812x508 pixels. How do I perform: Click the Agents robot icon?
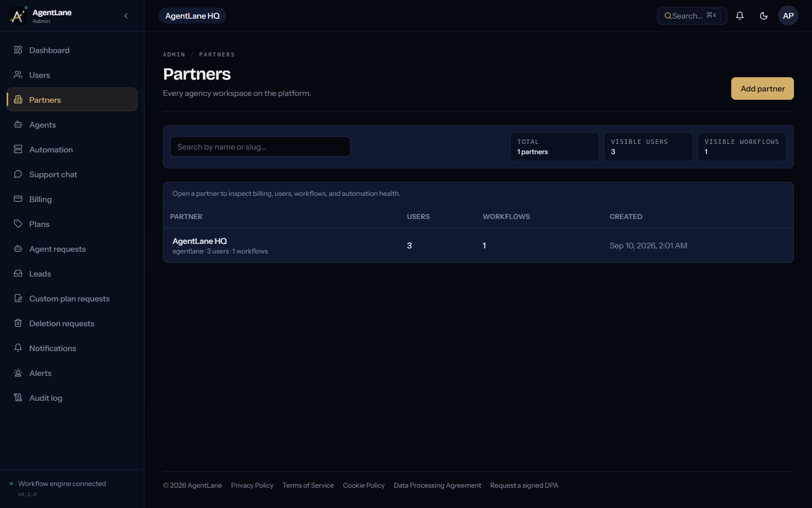(18, 125)
